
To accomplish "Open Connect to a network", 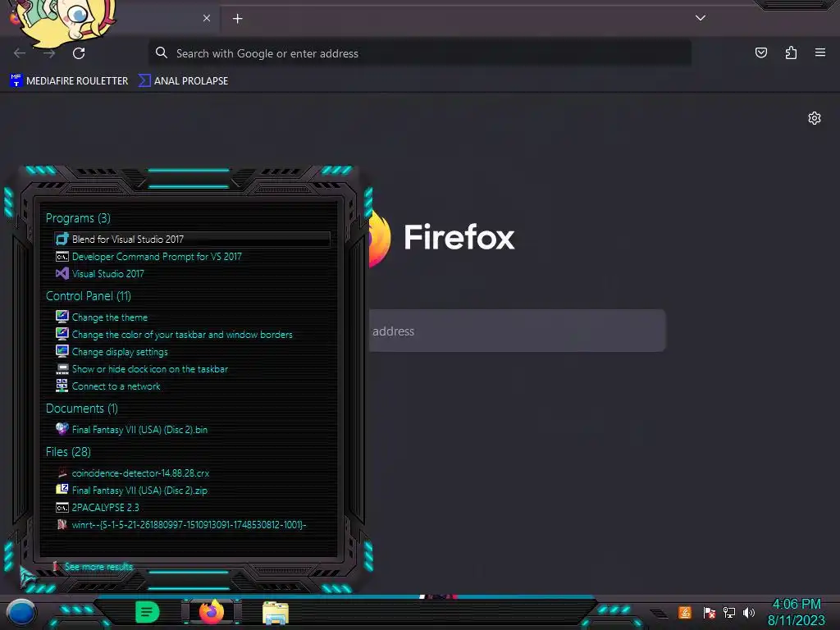I will pyautogui.click(x=116, y=386).
